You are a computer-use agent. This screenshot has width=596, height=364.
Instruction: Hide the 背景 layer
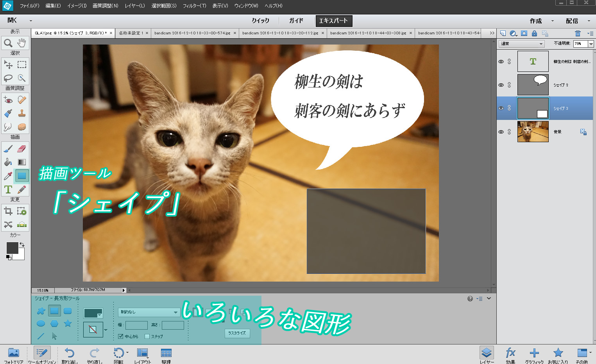click(x=501, y=132)
